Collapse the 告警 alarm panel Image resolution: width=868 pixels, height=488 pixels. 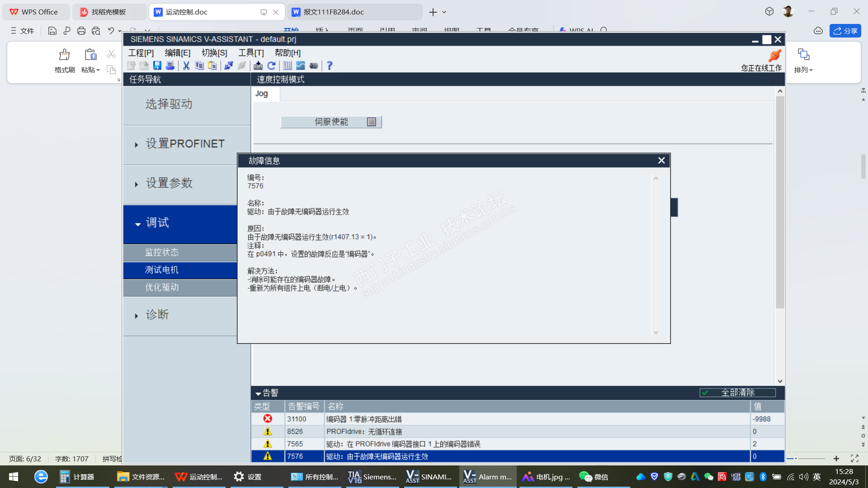coord(258,394)
